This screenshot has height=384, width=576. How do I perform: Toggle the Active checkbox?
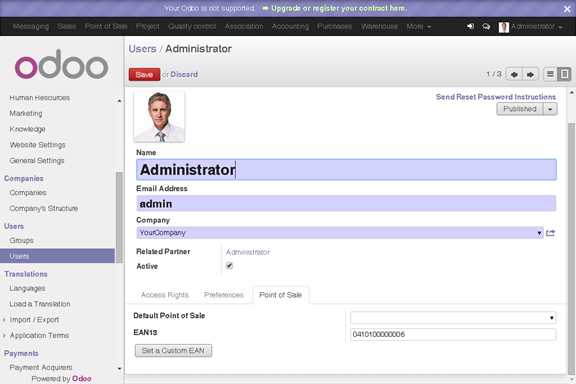[x=229, y=265]
